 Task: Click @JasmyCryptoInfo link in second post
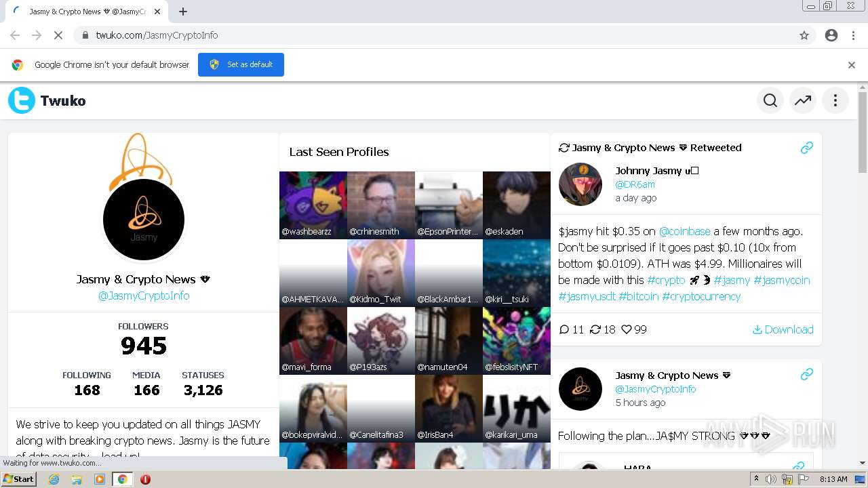click(655, 389)
